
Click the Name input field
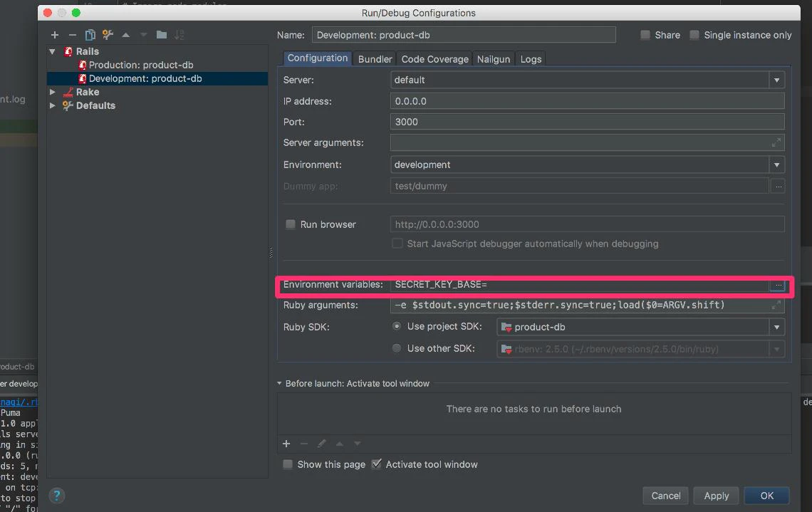pyautogui.click(x=464, y=35)
